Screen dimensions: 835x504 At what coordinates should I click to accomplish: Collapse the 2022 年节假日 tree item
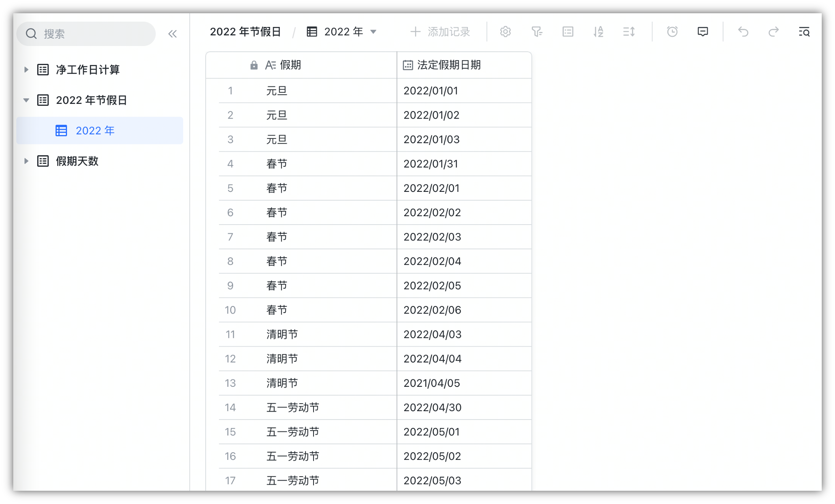(x=26, y=100)
